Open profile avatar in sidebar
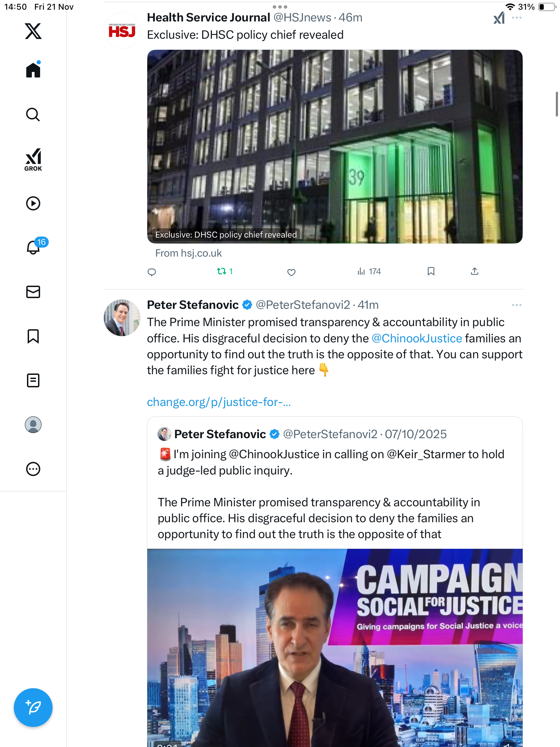Viewport: 560px width, 747px height. (x=33, y=425)
